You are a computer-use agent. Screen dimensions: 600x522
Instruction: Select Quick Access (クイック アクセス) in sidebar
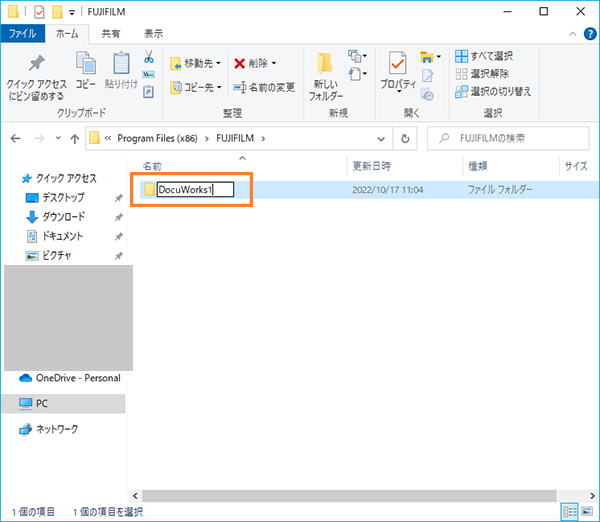coord(59,178)
